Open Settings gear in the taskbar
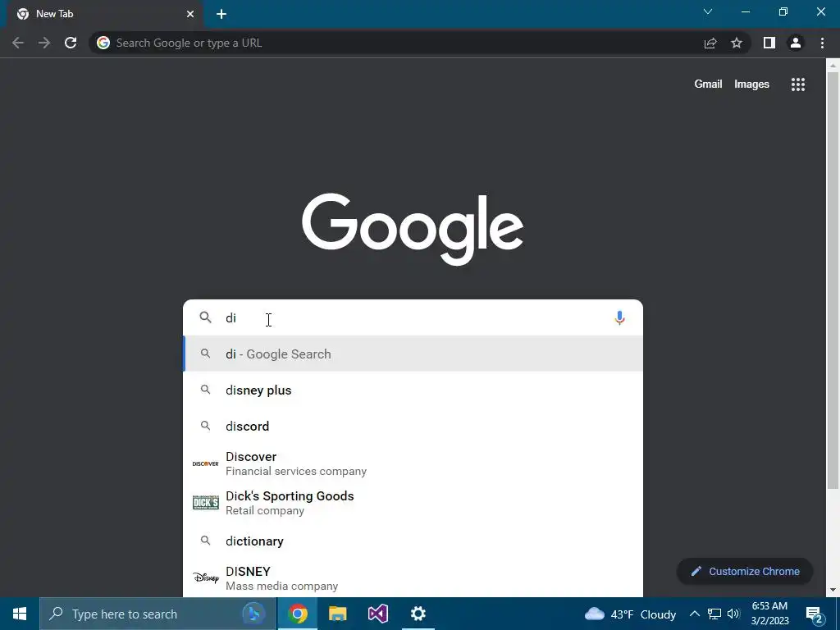 click(418, 614)
